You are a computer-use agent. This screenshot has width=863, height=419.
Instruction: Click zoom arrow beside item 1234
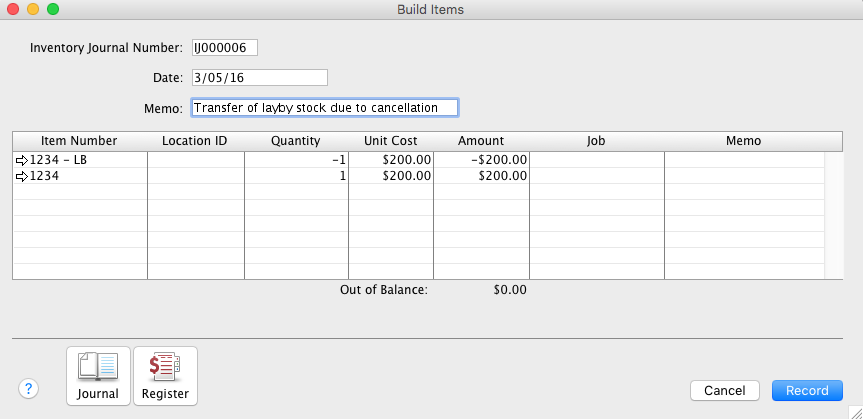click(x=22, y=176)
